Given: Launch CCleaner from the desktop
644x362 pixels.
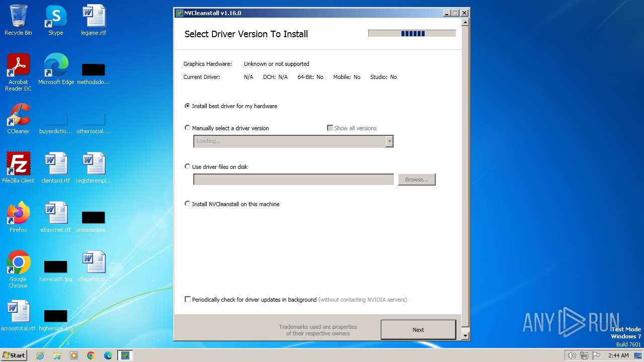Looking at the screenshot, I should (x=18, y=119).
